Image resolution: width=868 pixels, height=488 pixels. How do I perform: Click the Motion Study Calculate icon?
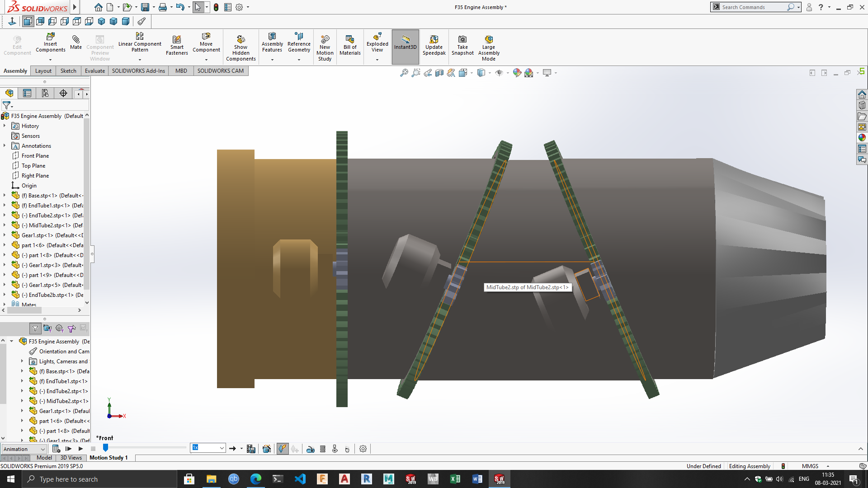(56, 449)
